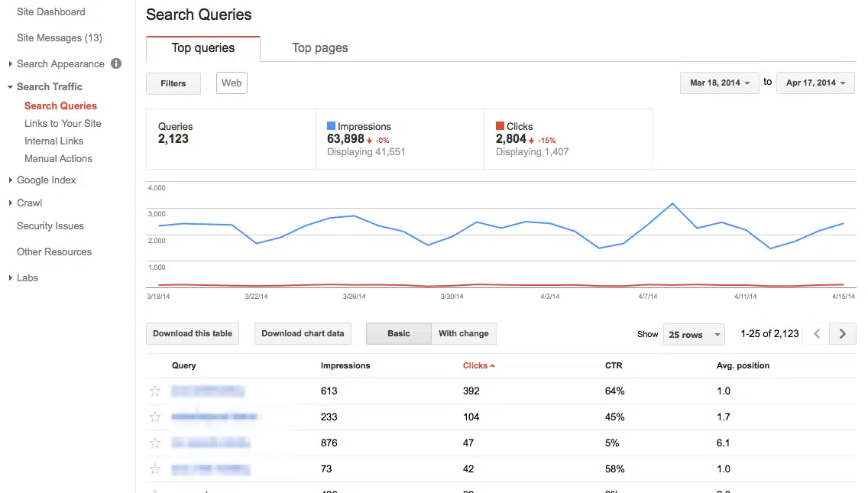
Task: Open the Mar 18, 2014 start date dropdown
Action: [x=720, y=83]
